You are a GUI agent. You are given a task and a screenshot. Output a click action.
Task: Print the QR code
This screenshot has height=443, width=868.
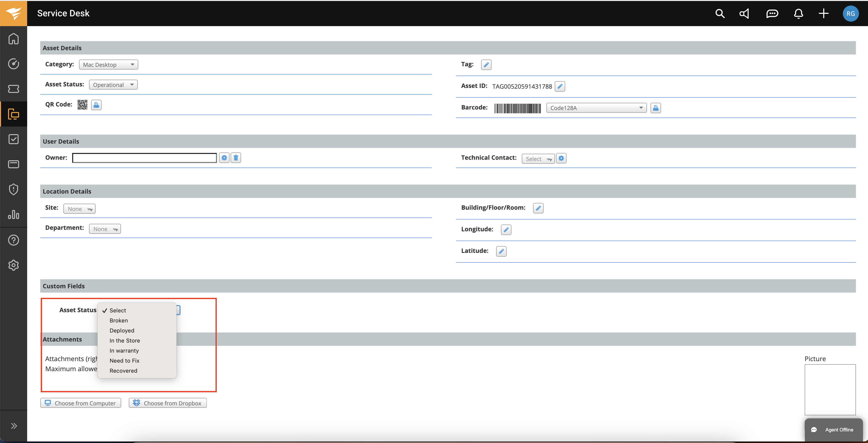coord(96,105)
